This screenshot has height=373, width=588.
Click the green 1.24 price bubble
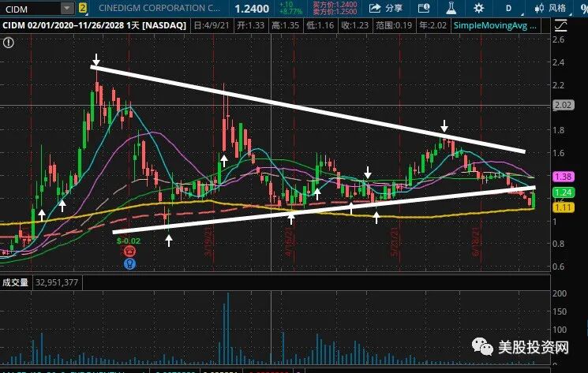[x=564, y=192]
